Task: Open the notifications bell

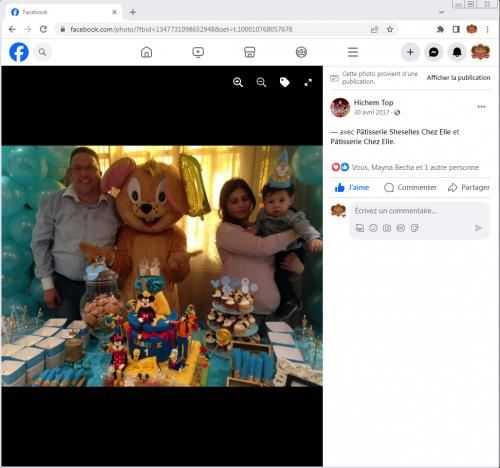Action: [x=457, y=52]
